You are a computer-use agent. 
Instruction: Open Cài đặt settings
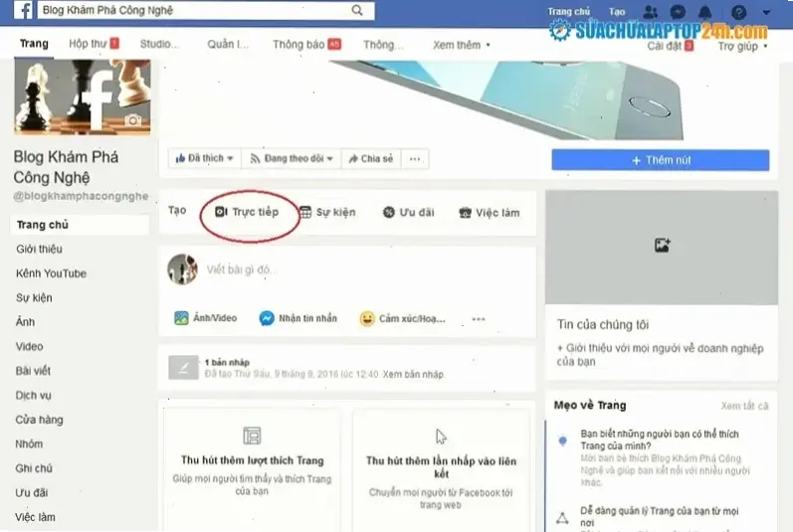pos(670,46)
